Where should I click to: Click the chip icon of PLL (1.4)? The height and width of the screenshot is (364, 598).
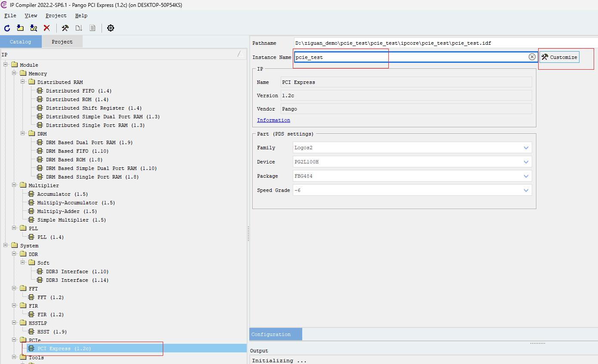point(31,237)
